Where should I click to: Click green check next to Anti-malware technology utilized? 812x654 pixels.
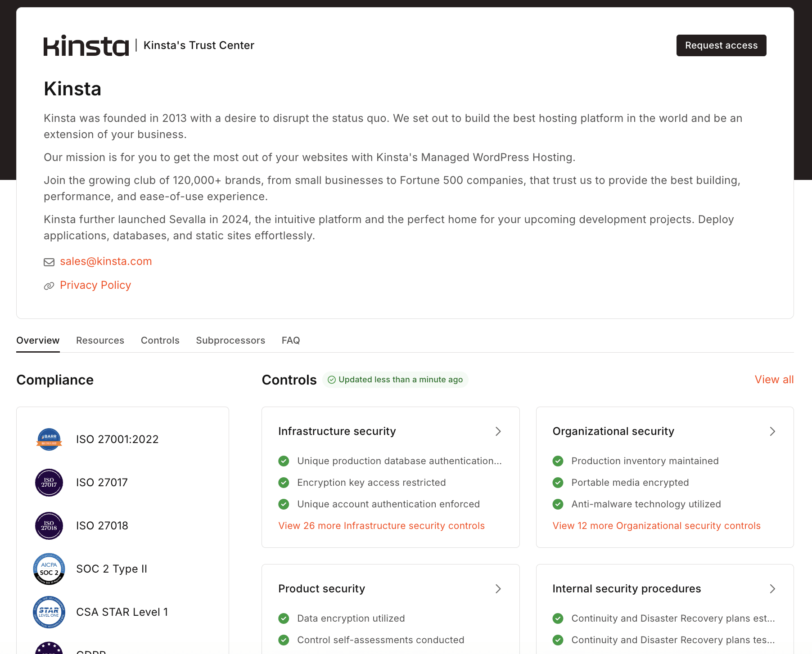558,504
